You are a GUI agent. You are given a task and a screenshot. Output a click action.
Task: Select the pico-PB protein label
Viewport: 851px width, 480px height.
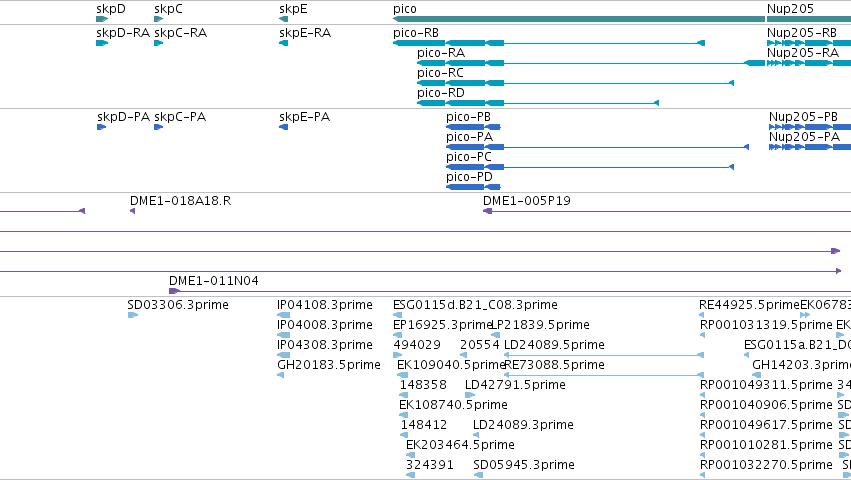point(468,117)
